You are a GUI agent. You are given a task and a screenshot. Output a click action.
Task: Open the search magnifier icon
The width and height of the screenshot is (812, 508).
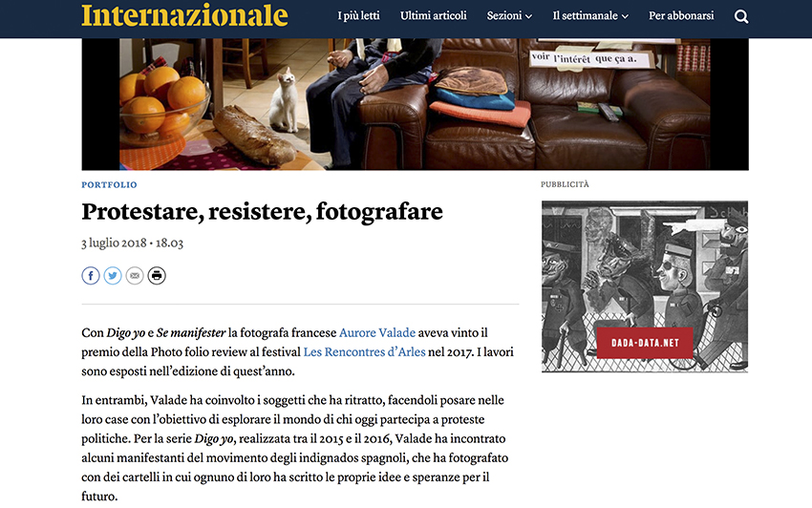click(741, 16)
